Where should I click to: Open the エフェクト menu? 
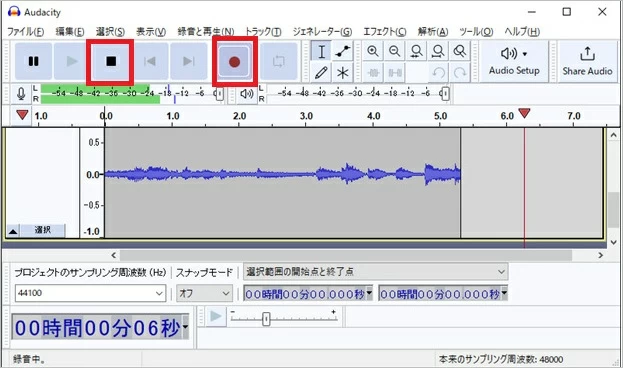385,32
